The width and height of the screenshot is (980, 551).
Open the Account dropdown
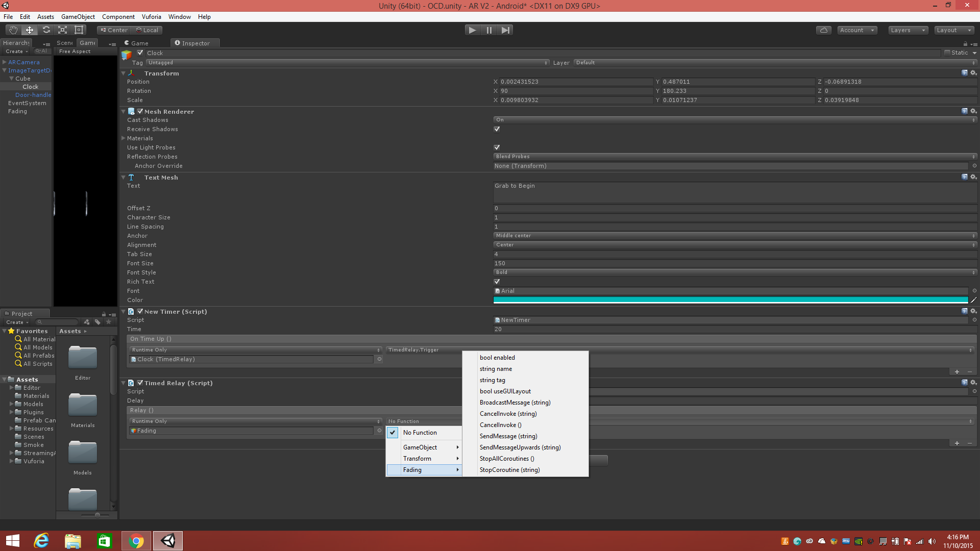tap(857, 30)
